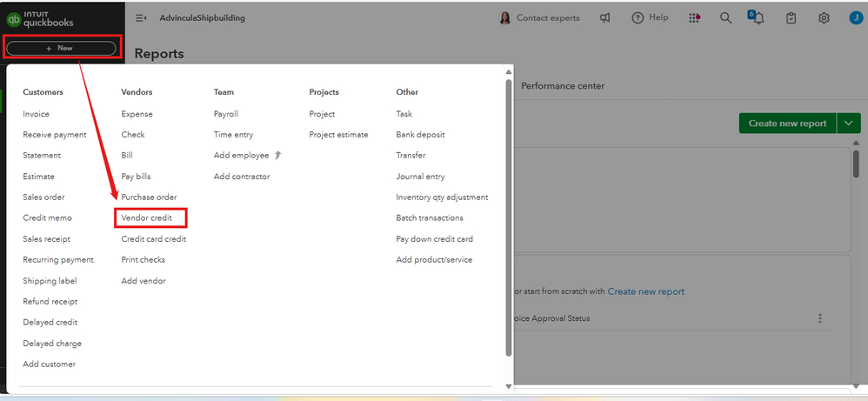The image size is (868, 401).
Task: Expand the Create new report dropdown arrow
Action: point(849,124)
